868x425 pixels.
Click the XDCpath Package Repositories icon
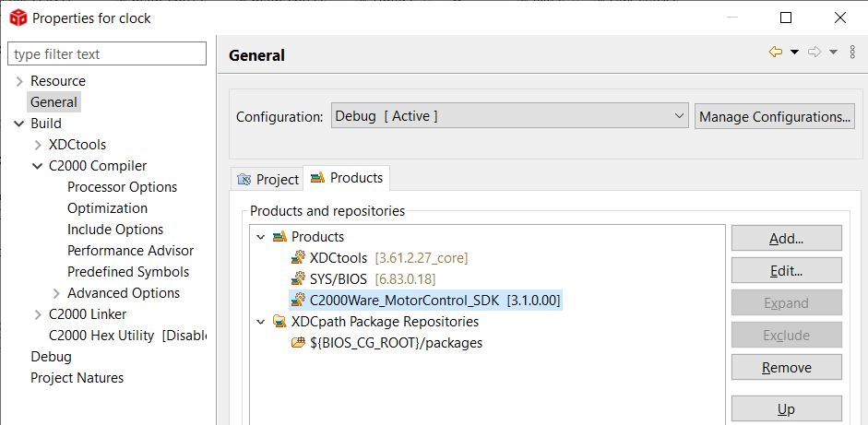click(279, 322)
